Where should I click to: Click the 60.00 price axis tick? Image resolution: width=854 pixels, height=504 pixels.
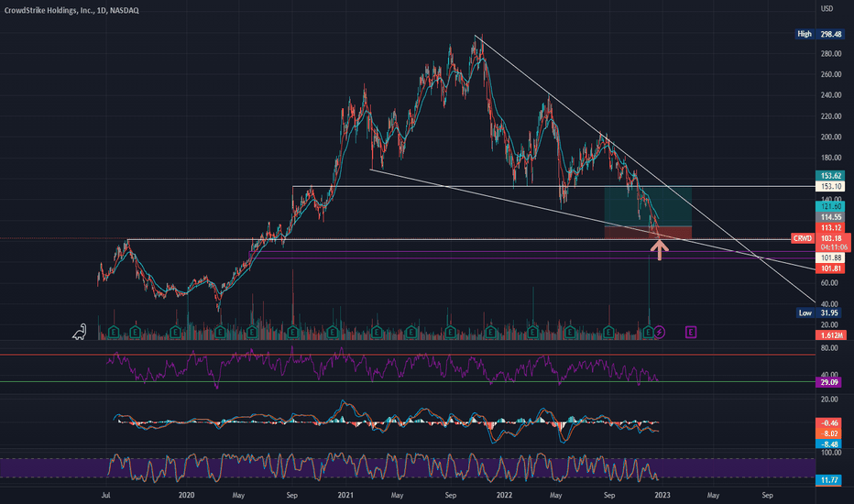pyautogui.click(x=829, y=283)
